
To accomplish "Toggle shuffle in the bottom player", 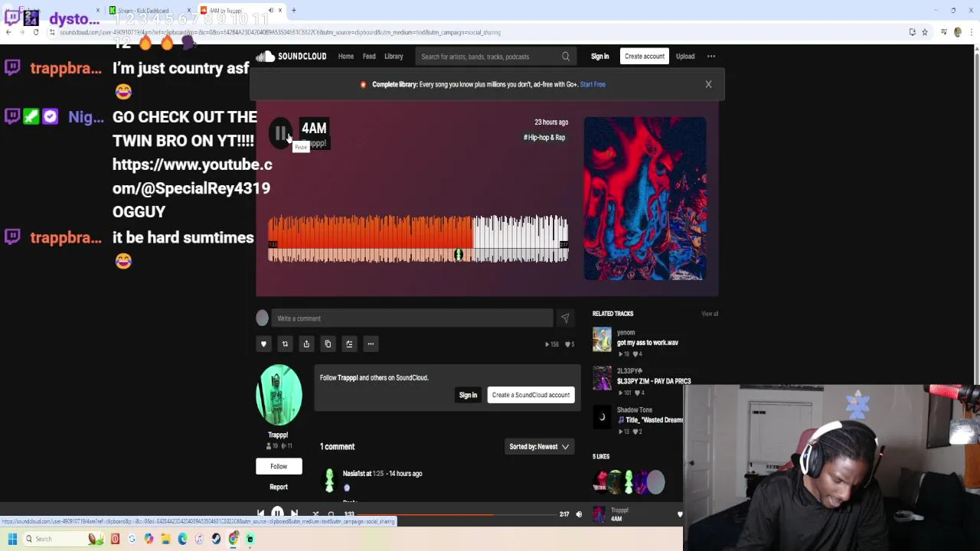I will point(315,514).
